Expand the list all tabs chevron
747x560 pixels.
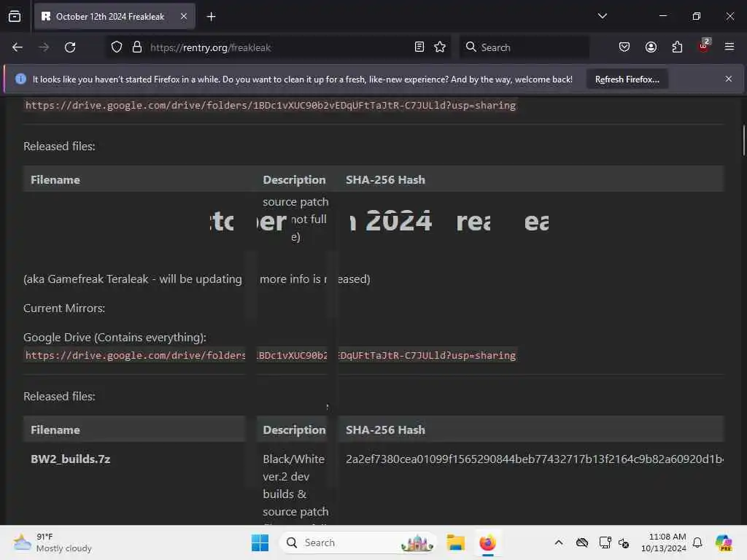coord(602,16)
